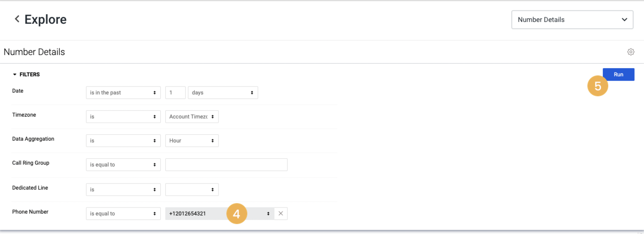The width and height of the screenshot is (644, 234).
Task: Run the Number Details report
Action: 618,74
